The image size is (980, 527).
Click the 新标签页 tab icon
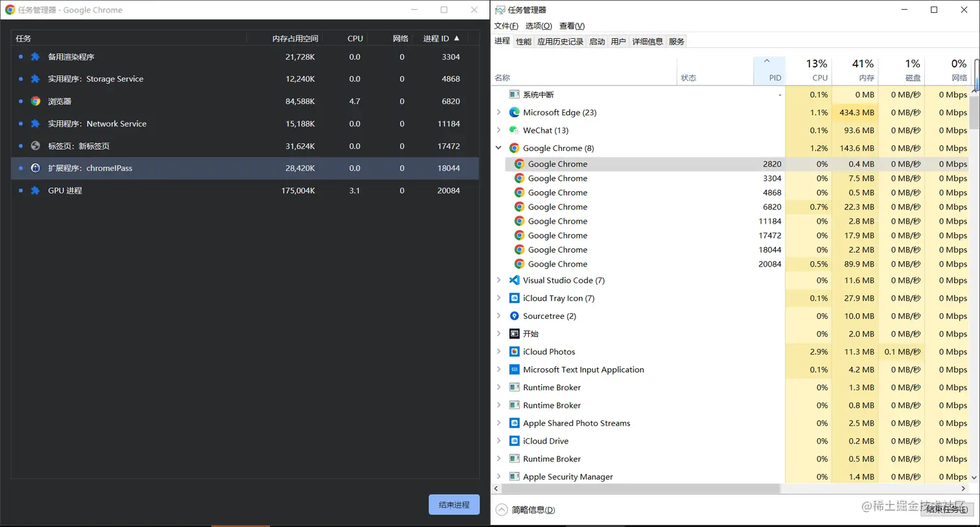point(36,146)
